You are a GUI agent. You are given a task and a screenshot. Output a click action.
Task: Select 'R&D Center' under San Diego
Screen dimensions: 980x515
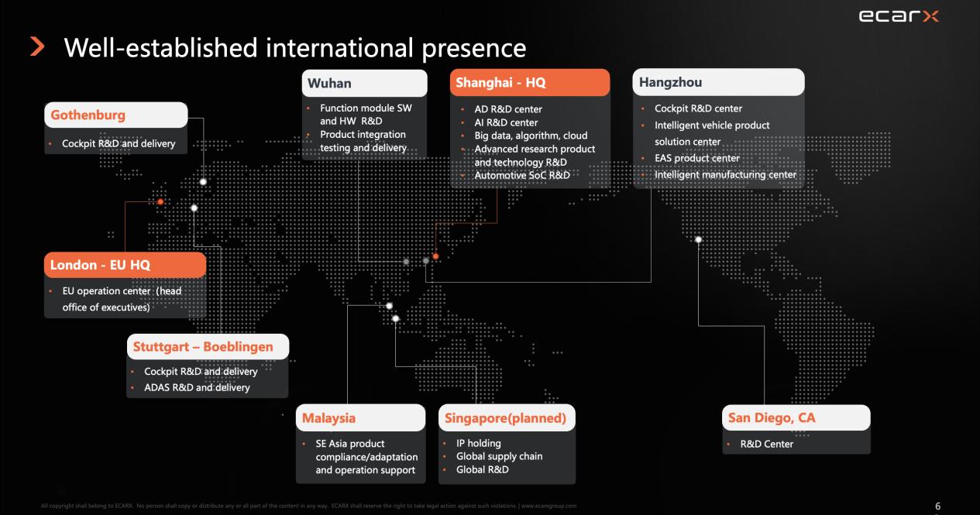pos(766,444)
